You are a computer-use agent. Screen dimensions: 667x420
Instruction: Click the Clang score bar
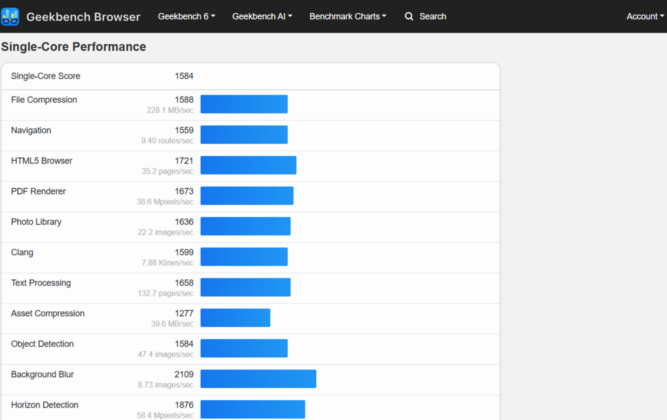point(244,257)
